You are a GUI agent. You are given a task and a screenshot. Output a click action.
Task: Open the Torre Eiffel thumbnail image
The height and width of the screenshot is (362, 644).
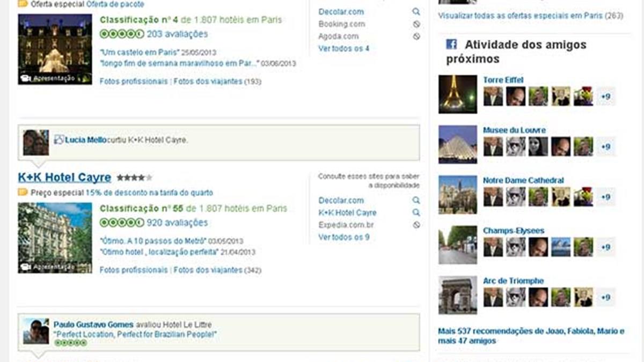tap(457, 94)
